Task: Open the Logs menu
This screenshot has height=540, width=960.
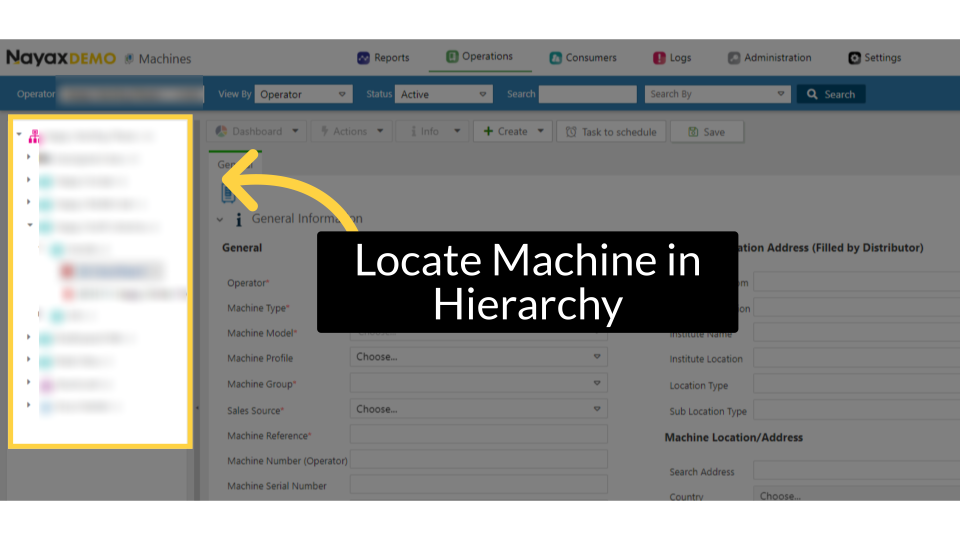Action: pyautogui.click(x=672, y=58)
